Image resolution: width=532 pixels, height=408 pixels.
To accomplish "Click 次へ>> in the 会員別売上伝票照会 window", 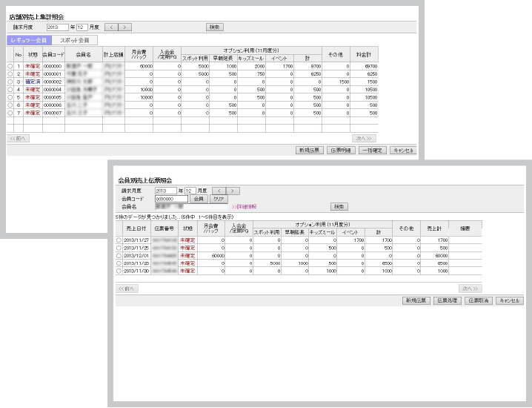I will coord(471,289).
